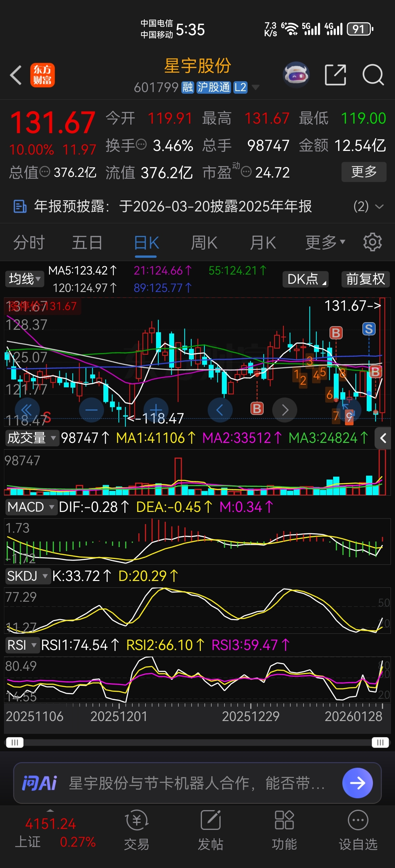Tap the back arrow icon
The width and height of the screenshot is (395, 868).
click(x=16, y=75)
